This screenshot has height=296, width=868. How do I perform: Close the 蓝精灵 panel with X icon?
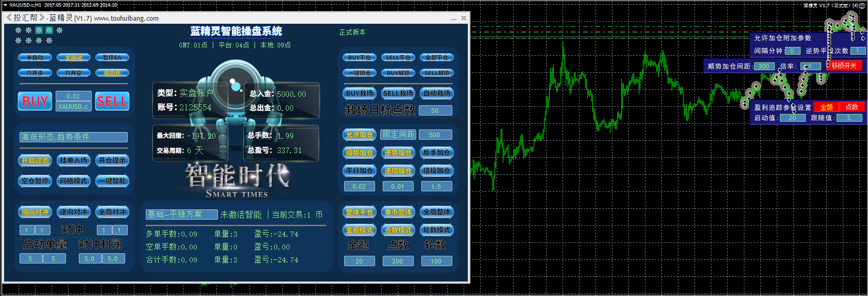(x=464, y=18)
